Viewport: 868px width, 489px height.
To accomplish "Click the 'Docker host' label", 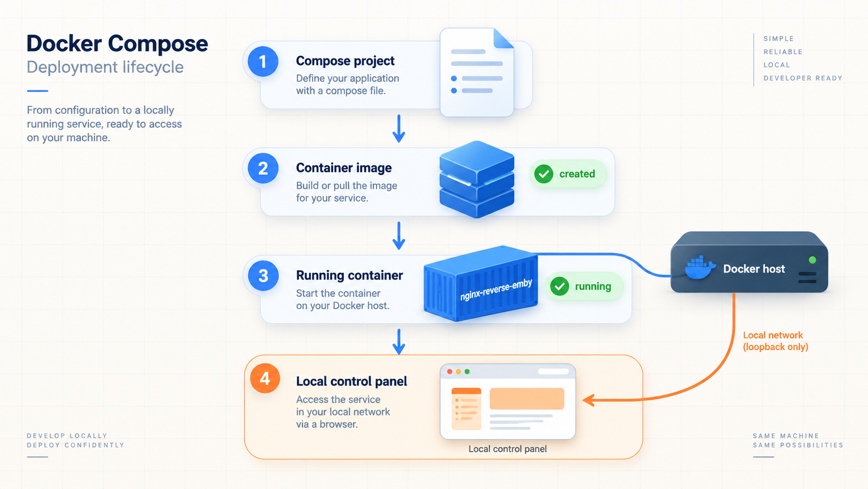I will (x=754, y=269).
